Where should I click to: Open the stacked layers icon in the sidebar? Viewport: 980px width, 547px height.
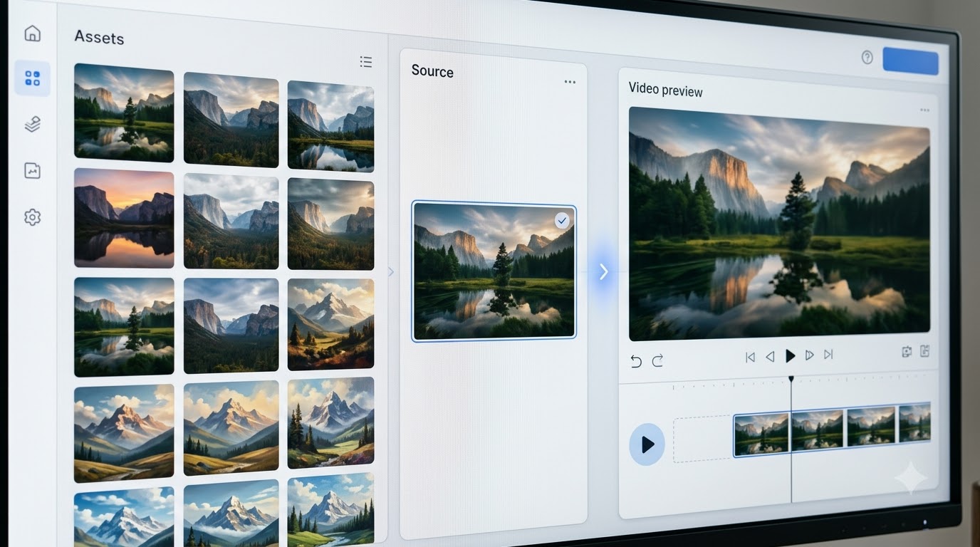[32, 125]
